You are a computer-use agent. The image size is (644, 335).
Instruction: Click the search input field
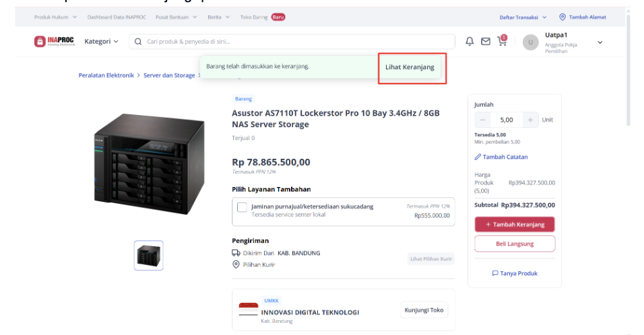(292, 42)
